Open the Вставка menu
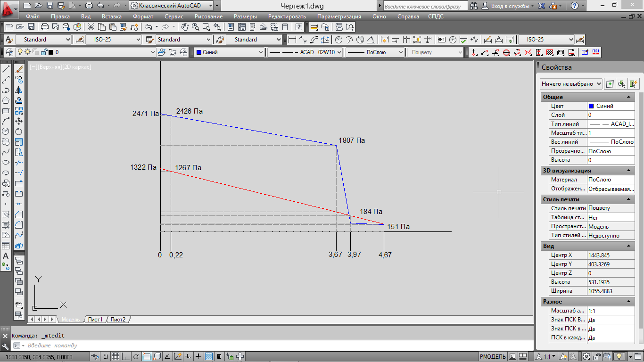This screenshot has height=362, width=644. (x=112, y=16)
